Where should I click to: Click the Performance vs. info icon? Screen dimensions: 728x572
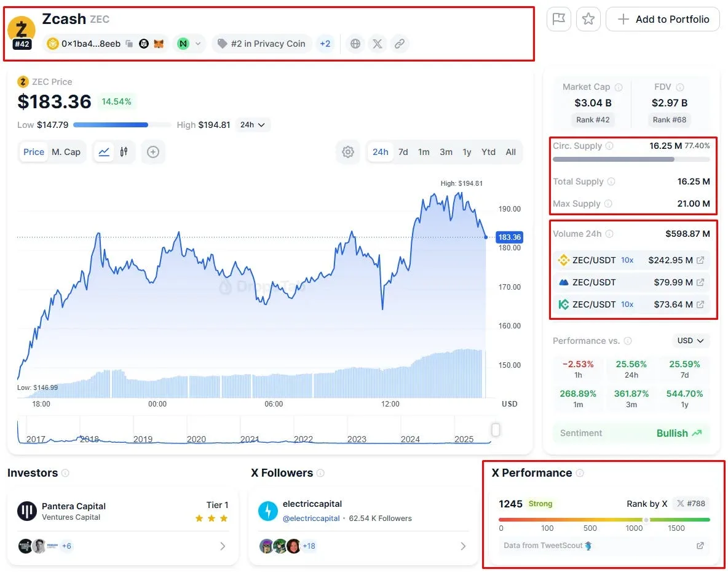tap(628, 341)
